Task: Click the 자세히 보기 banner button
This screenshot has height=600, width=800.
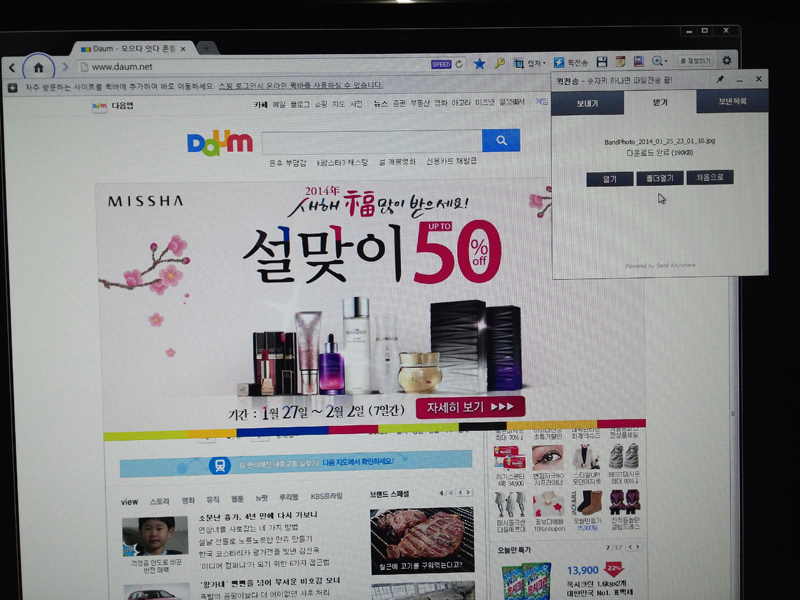Action: pos(470,407)
